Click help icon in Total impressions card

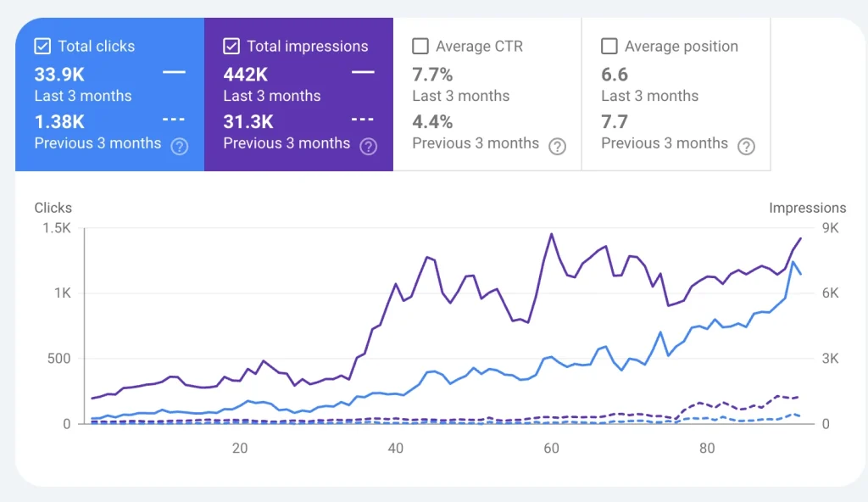[369, 146]
